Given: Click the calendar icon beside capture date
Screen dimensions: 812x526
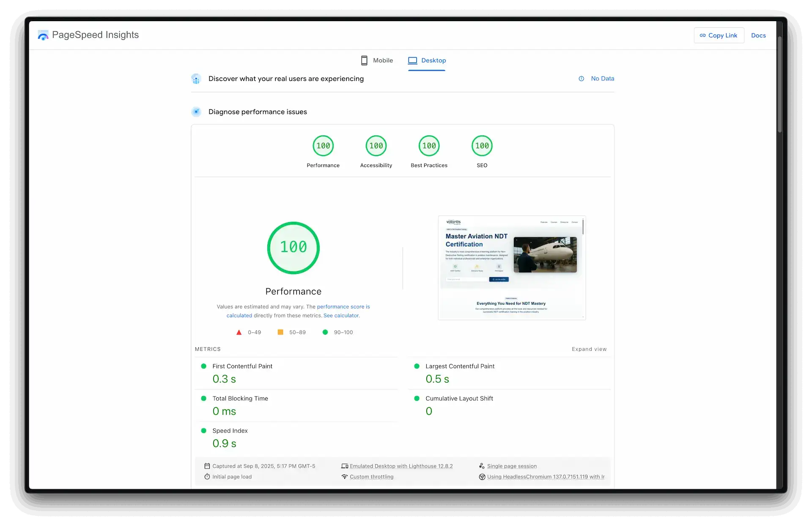Looking at the screenshot, I should point(207,466).
